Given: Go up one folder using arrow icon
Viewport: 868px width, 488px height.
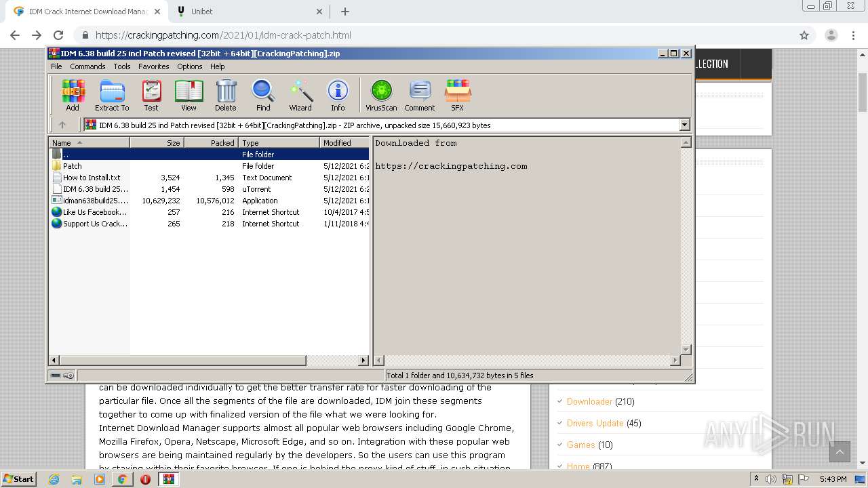Looking at the screenshot, I should coord(62,125).
